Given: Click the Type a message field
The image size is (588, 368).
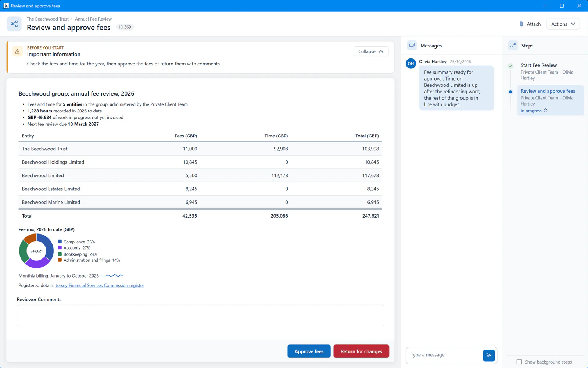Looking at the screenshot, I should (x=444, y=355).
